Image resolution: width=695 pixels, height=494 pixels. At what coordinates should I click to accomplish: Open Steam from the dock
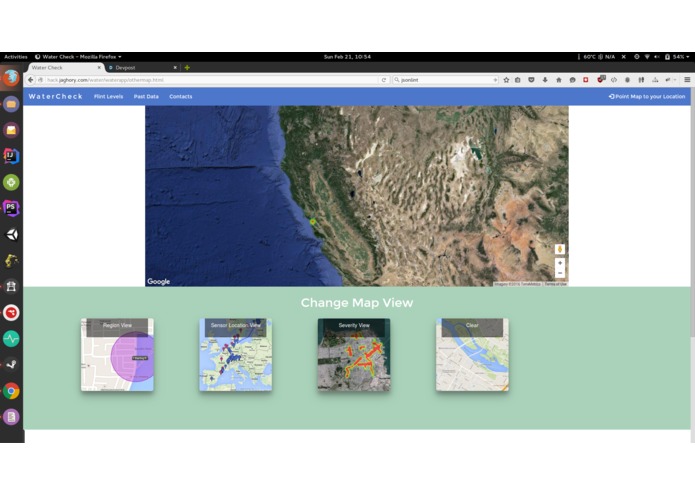coord(11,365)
